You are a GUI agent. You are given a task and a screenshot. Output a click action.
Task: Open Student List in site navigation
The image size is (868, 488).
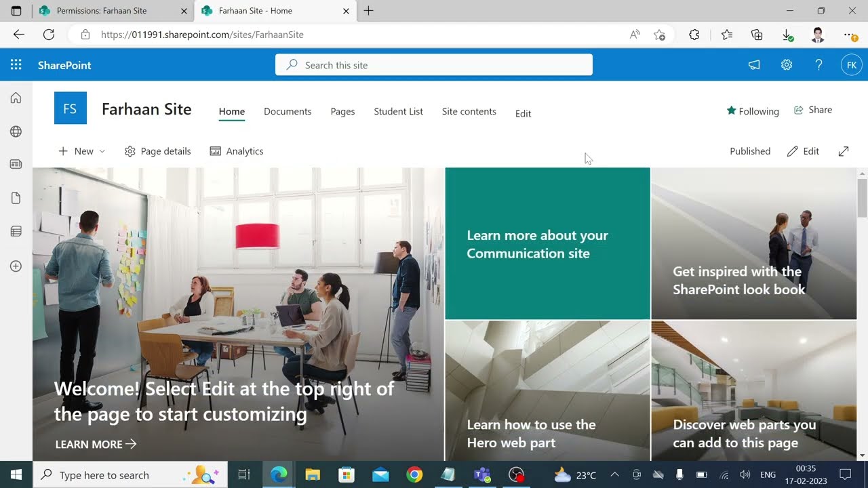(398, 112)
